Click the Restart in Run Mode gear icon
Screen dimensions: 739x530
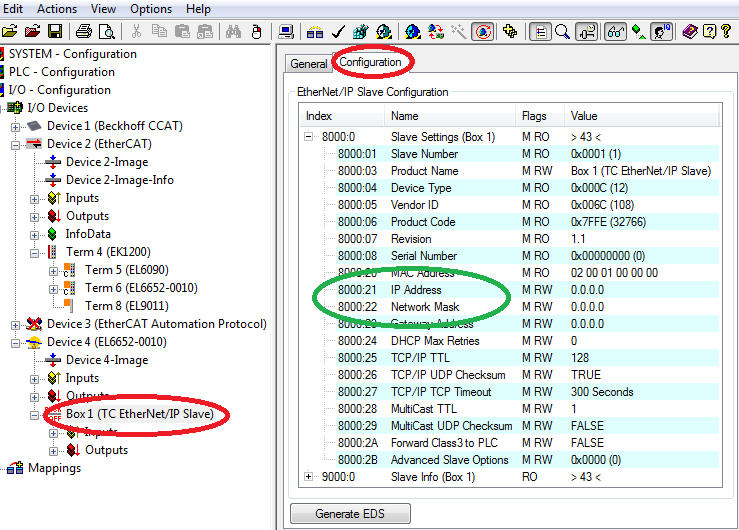[384, 32]
